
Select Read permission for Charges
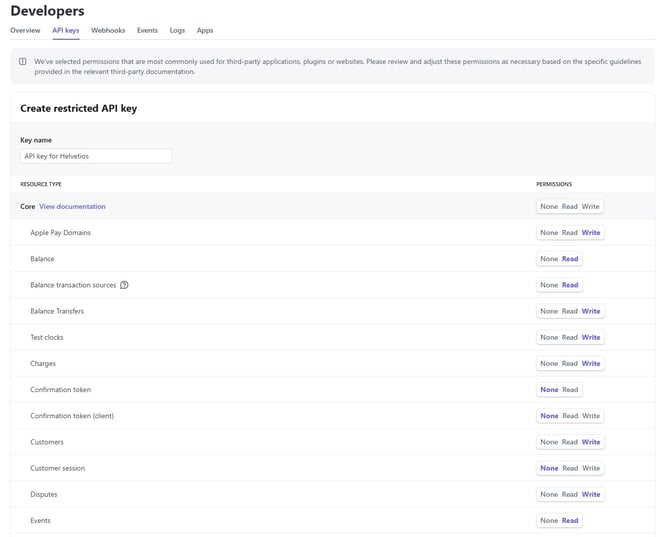coord(570,364)
